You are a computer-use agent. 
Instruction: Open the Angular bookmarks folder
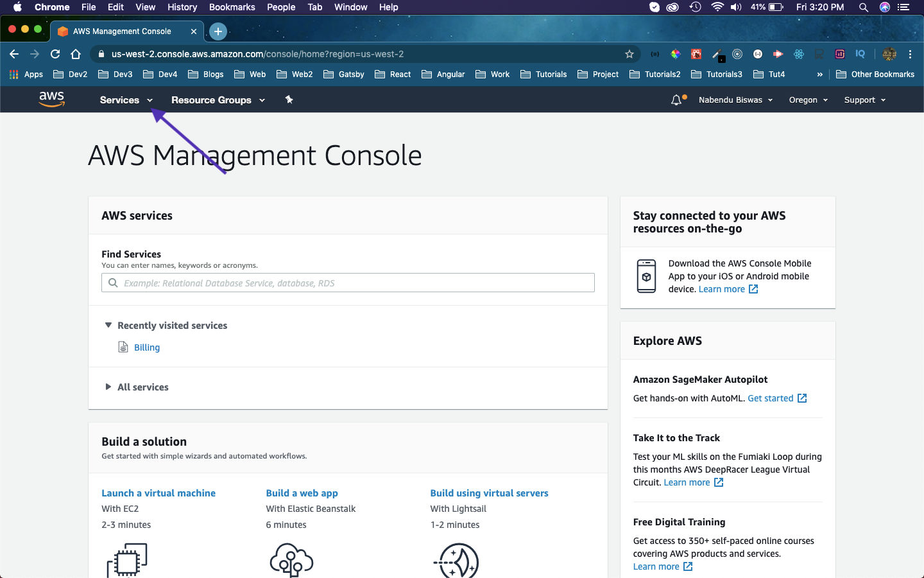click(443, 74)
